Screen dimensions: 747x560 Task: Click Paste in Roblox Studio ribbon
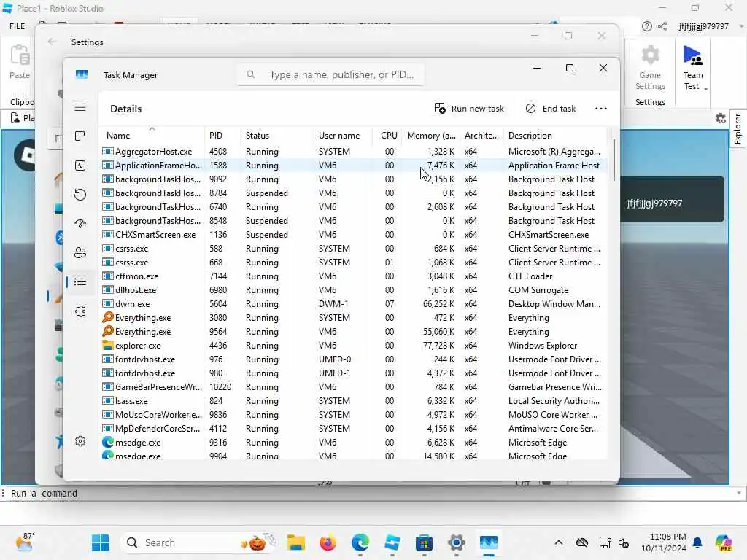tap(20, 62)
